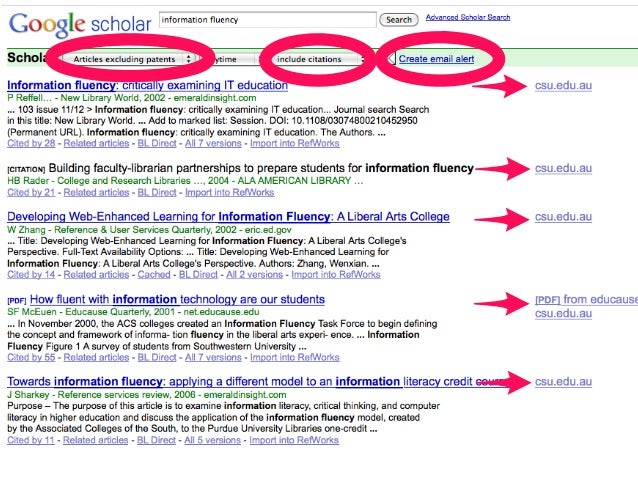Screen dimensions: 638x479
Task: Open csu.edu.au link for W Zhang article
Action: tap(563, 217)
